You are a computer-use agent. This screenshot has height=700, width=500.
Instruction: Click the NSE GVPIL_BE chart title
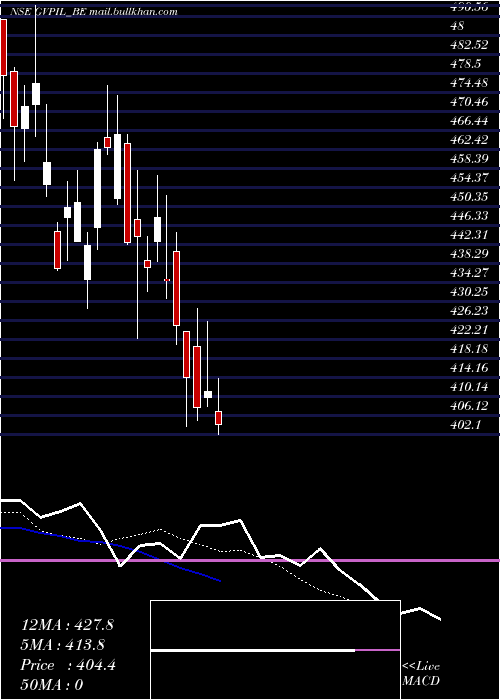coord(93,12)
